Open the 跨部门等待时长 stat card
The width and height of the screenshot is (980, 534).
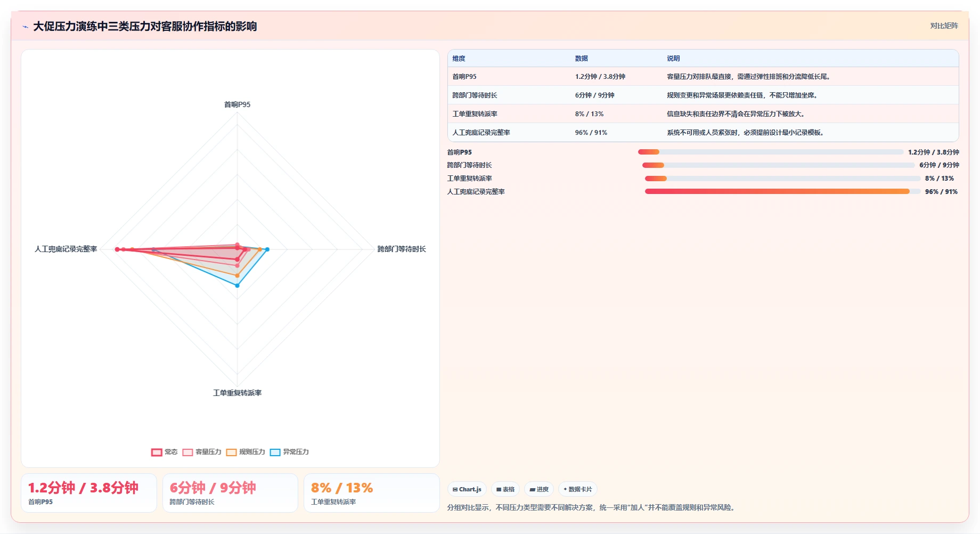(230, 493)
